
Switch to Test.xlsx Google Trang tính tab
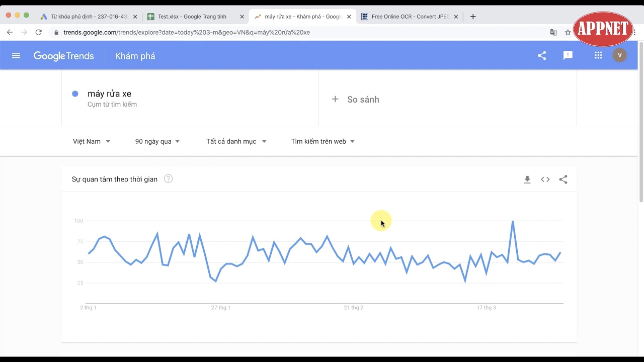(x=194, y=17)
